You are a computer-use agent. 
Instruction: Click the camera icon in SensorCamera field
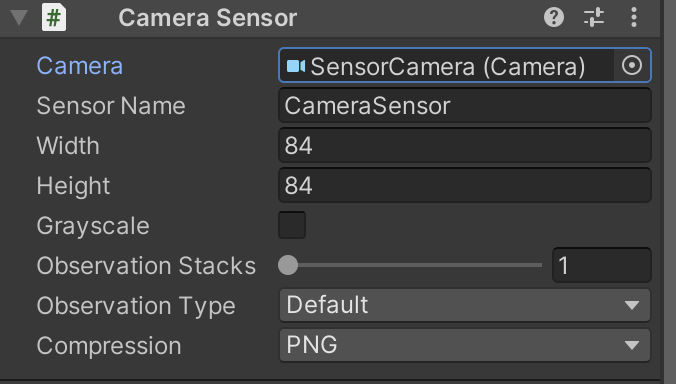click(x=296, y=66)
